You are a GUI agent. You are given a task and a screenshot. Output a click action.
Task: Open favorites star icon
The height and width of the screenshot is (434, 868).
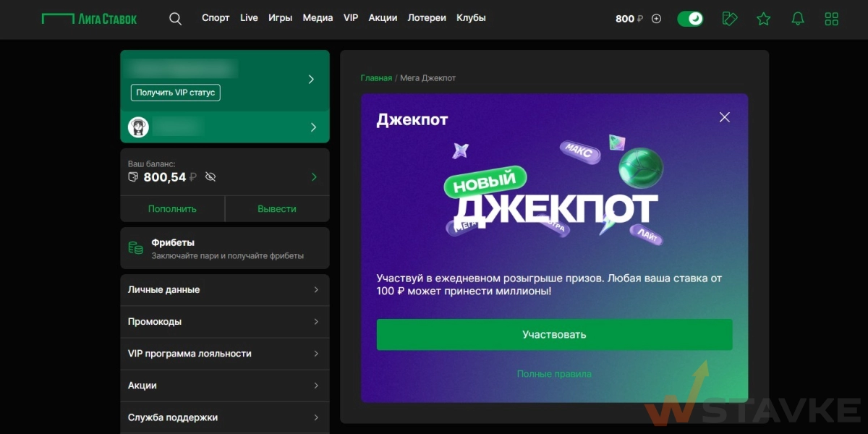[x=763, y=19]
